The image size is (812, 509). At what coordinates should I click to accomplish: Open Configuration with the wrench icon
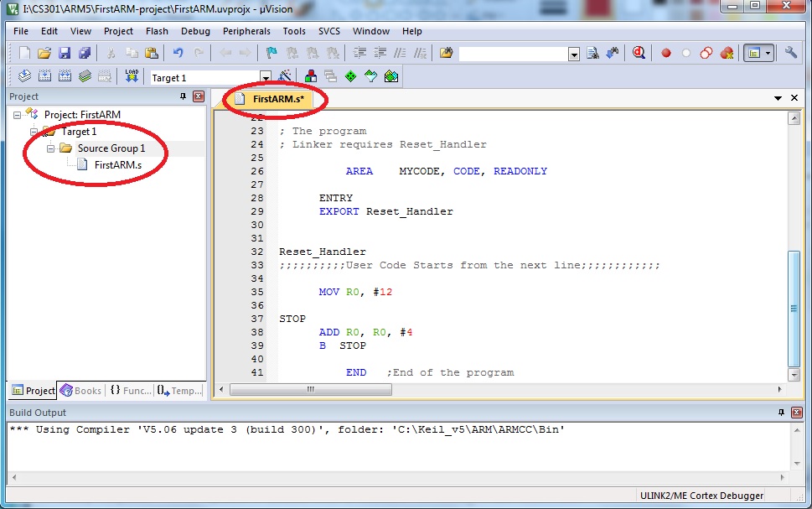click(791, 53)
